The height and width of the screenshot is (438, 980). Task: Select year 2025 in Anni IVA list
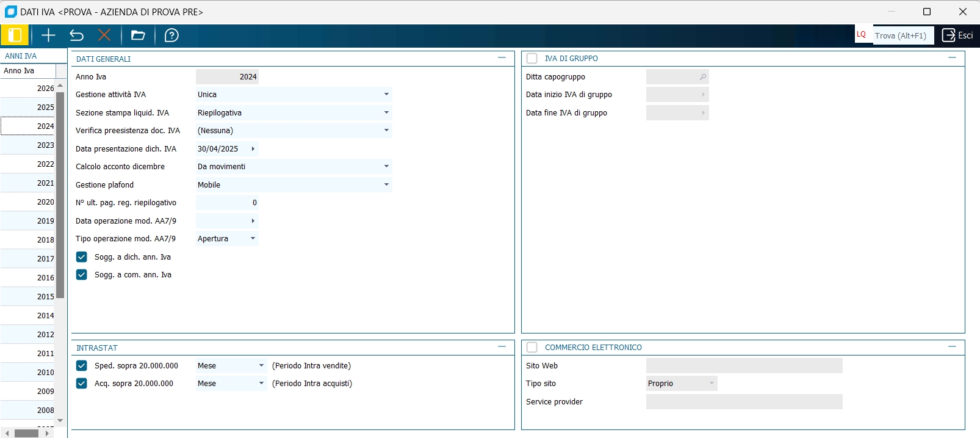click(x=28, y=108)
